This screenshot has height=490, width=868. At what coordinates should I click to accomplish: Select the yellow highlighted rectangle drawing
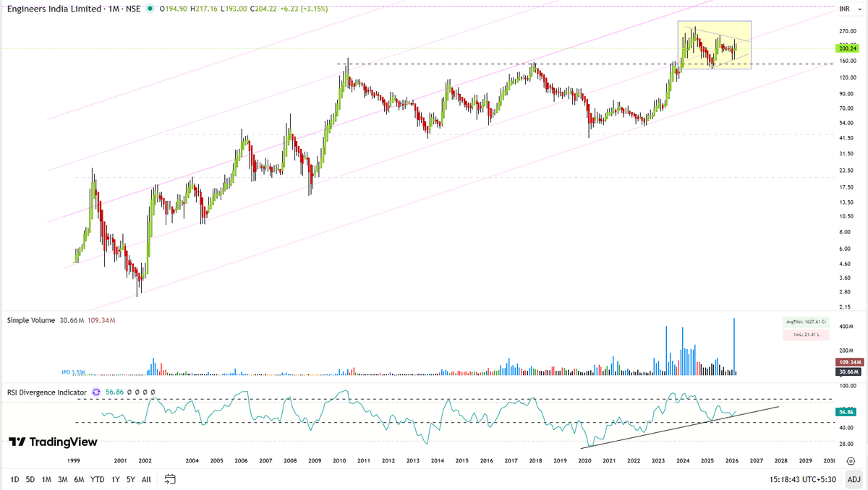coord(715,45)
